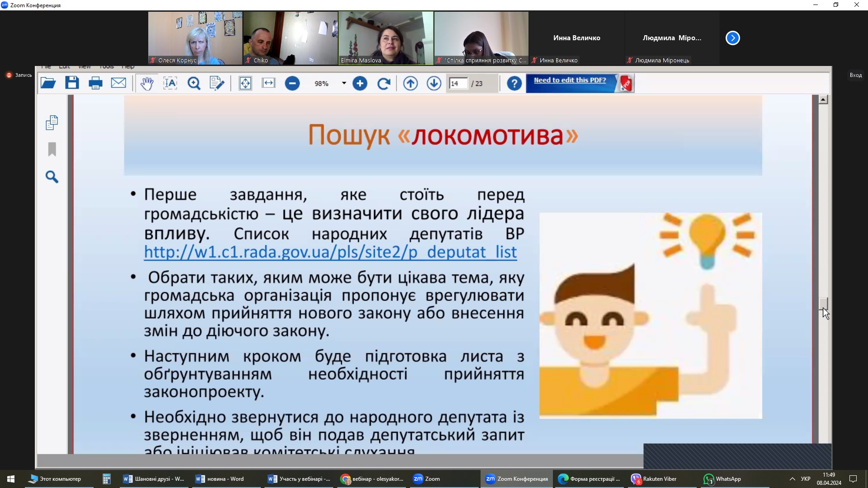This screenshot has height=488, width=868.
Task: Go to next page with the down arrow
Action: [434, 84]
